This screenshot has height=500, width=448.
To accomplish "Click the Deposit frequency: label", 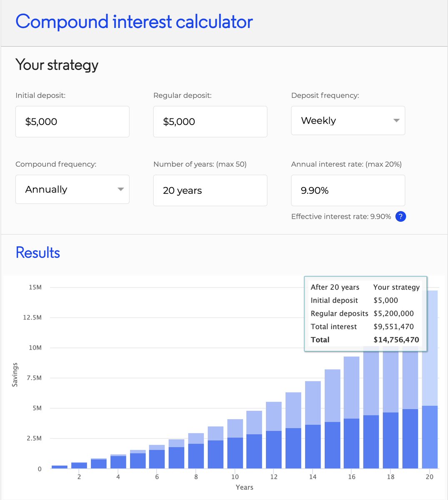I will coord(325,95).
